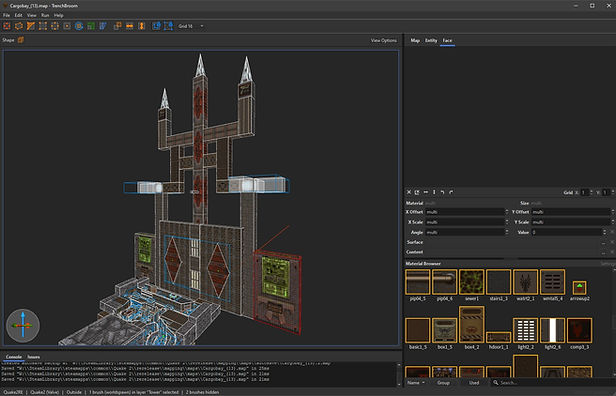Image resolution: width=616 pixels, height=396 pixels.
Task: Select the Vertex tool
Action: tap(43, 26)
